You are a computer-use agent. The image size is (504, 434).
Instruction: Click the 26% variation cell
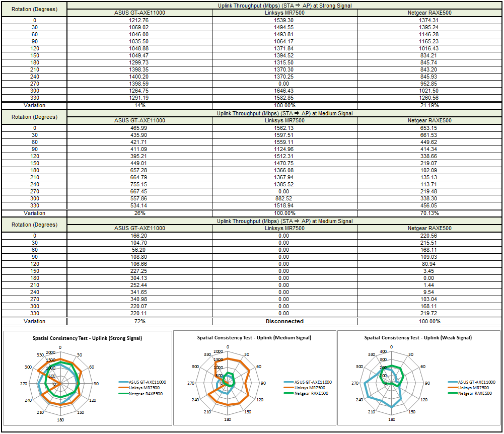140,213
